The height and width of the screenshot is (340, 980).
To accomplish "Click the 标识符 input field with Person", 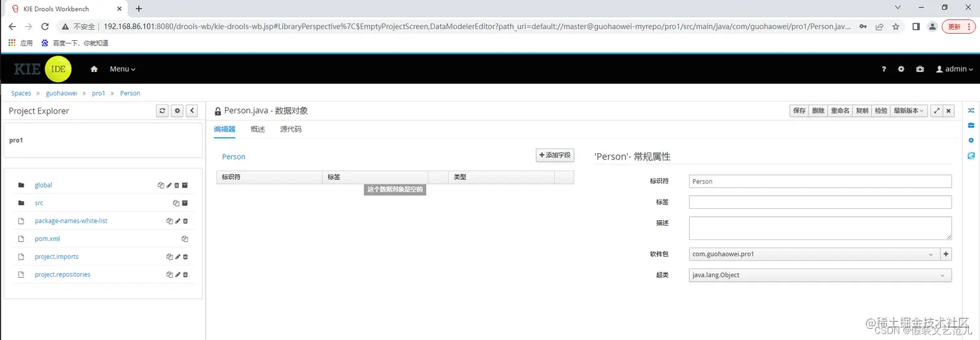I will click(820, 181).
